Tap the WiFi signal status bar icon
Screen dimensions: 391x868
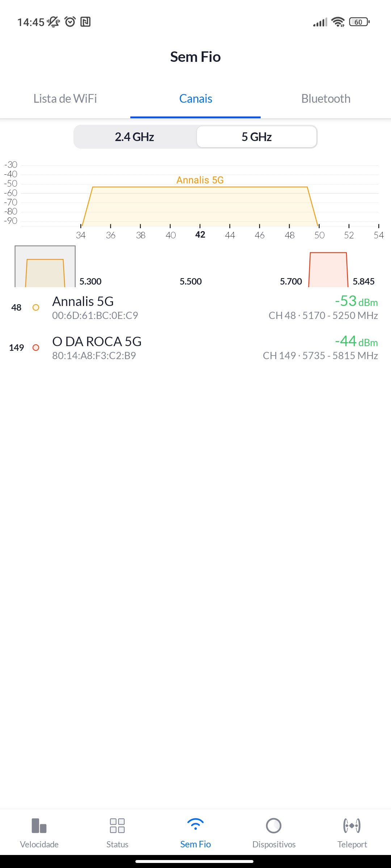(338, 22)
